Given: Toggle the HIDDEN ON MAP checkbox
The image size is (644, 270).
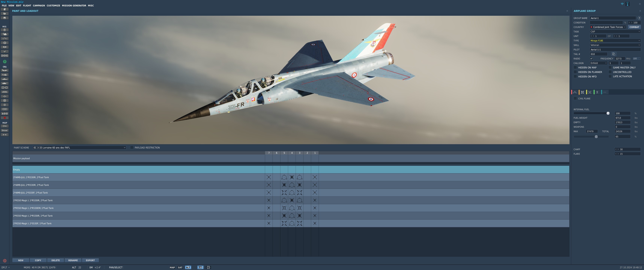Looking at the screenshot, I should point(575,68).
